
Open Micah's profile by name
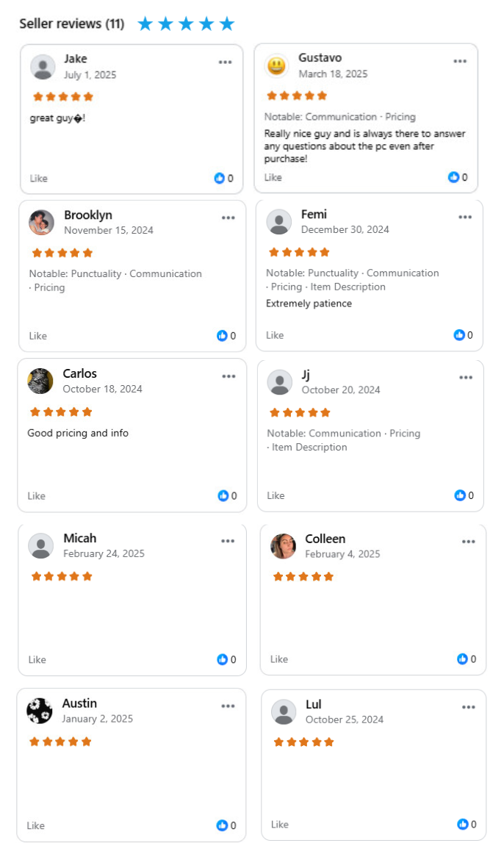pyautogui.click(x=80, y=538)
